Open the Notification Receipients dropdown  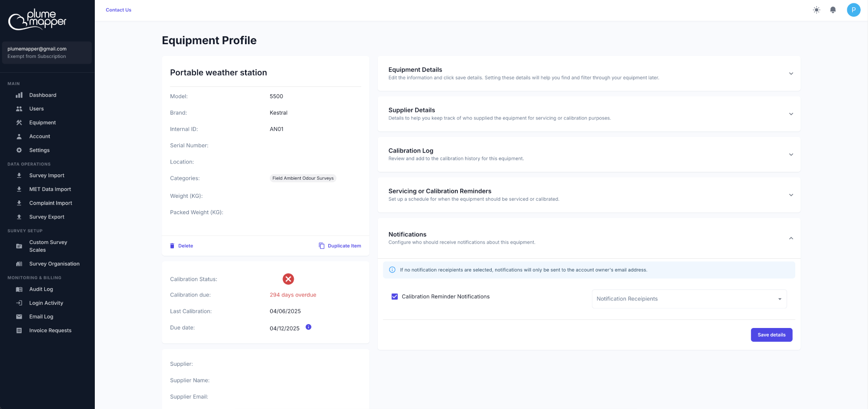[689, 299]
